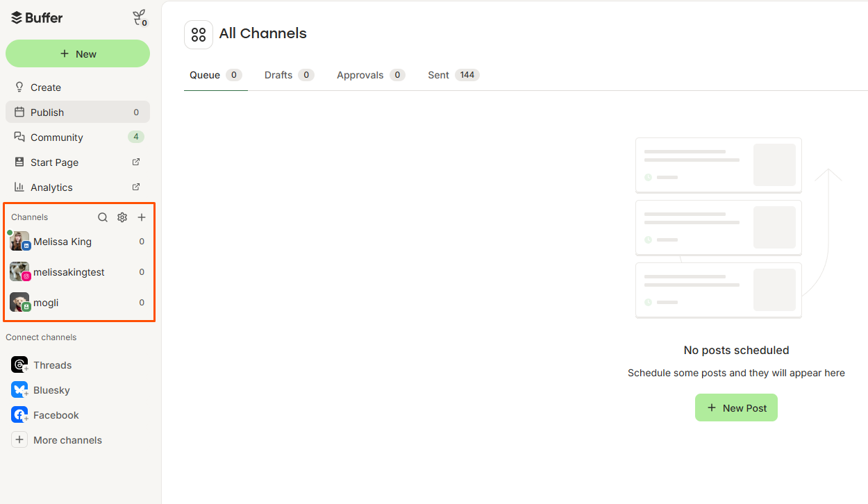Click mogli's avatar thumbnail
Image resolution: width=868 pixels, height=504 pixels.
pos(19,302)
